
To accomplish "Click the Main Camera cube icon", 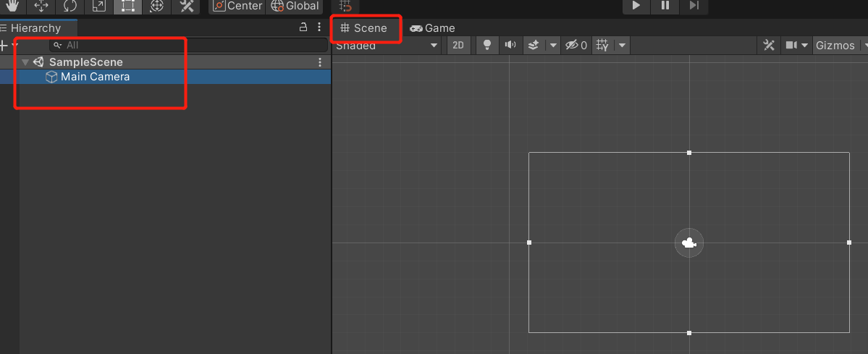I will click(x=51, y=77).
